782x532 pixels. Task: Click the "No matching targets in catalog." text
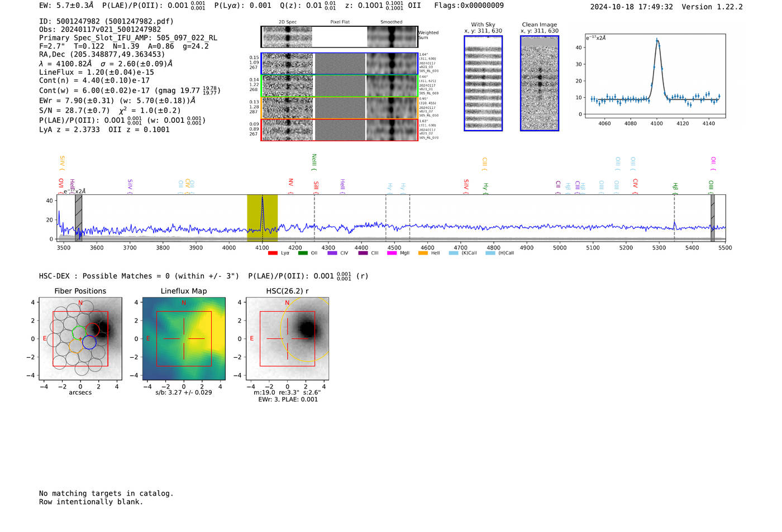click(x=106, y=493)
